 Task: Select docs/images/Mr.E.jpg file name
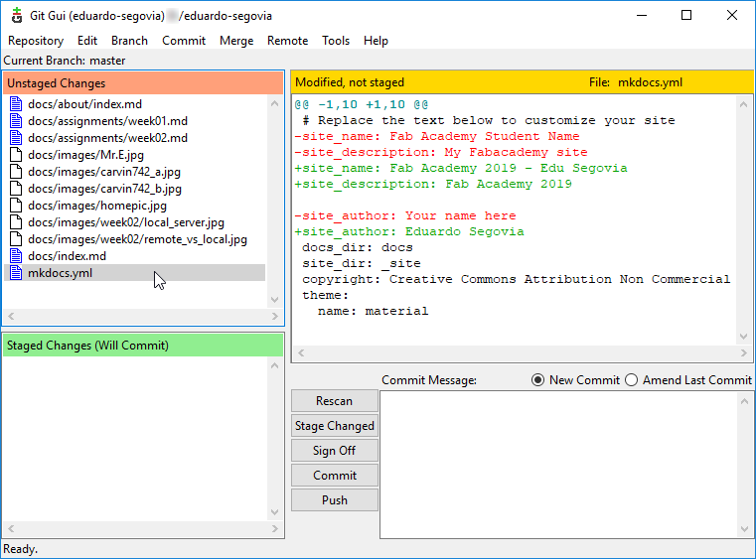tap(85, 155)
